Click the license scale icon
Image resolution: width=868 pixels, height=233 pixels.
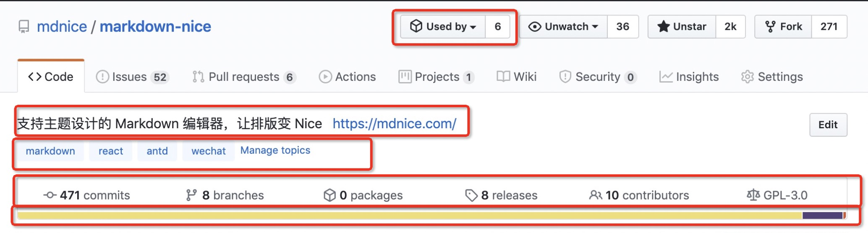(x=753, y=195)
